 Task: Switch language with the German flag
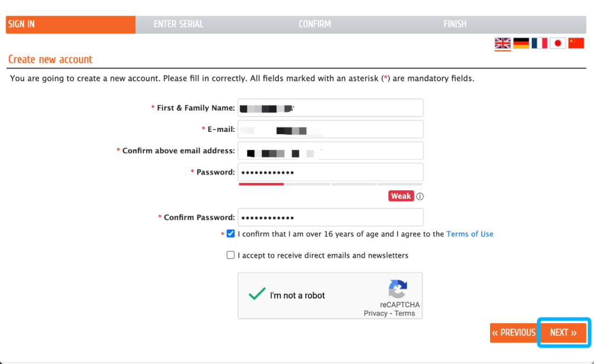coord(521,43)
